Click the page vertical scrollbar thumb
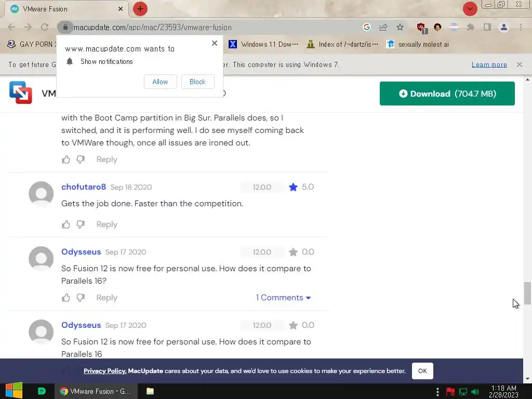 [527, 293]
